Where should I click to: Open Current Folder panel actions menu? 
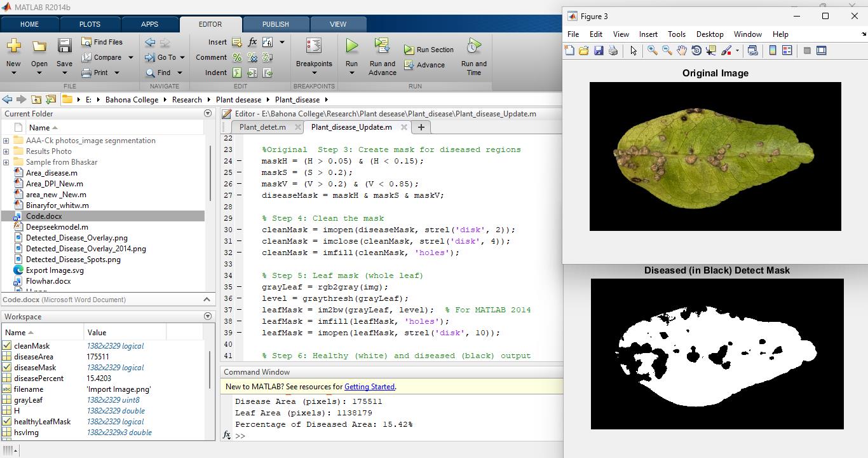208,113
